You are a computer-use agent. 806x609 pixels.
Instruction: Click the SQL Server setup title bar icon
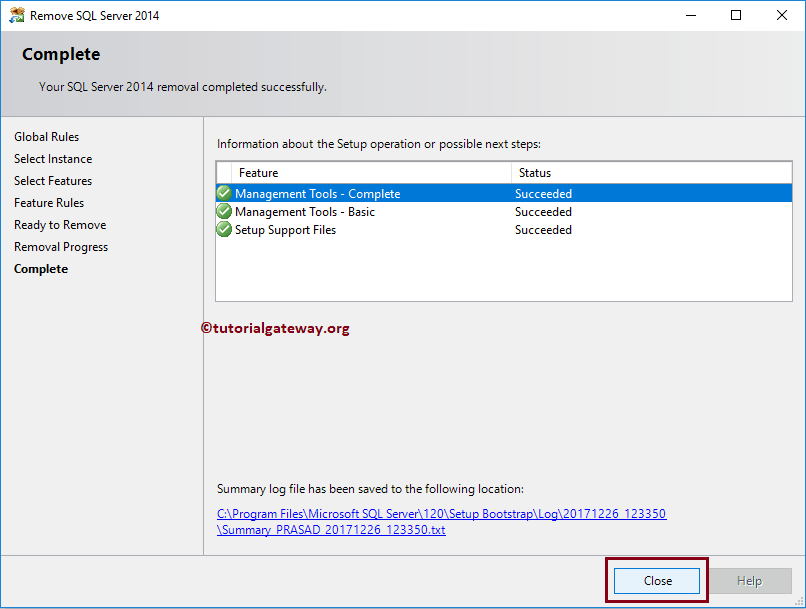click(16, 15)
